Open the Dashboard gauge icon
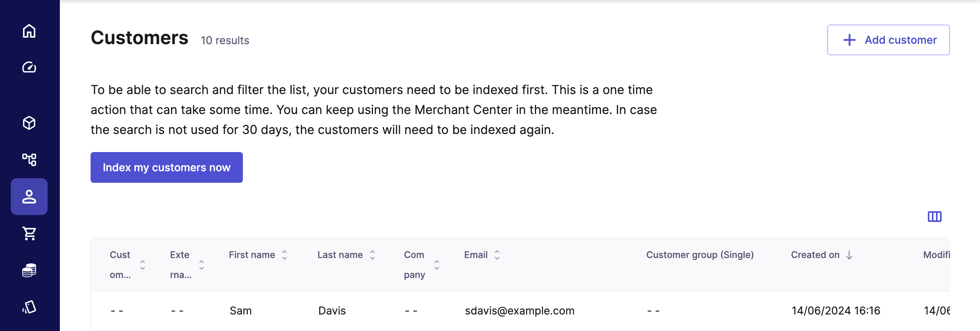The width and height of the screenshot is (980, 331). [29, 67]
